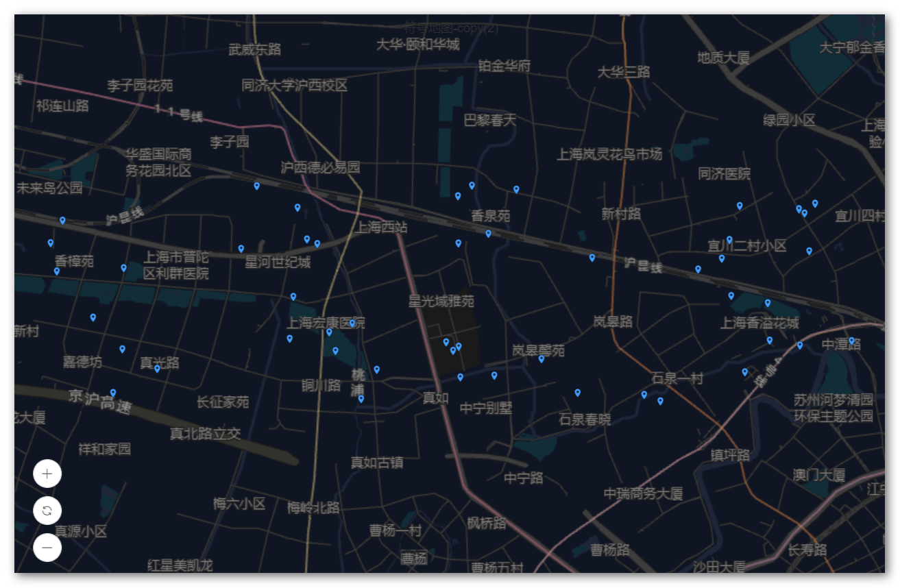This screenshot has height=588, width=900.
Task: Zoom out with the minus button
Action: click(x=47, y=548)
